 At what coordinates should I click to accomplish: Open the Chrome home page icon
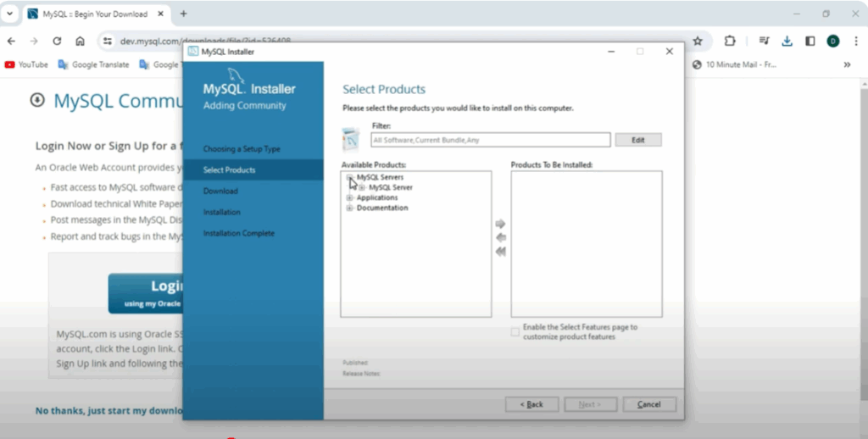(x=81, y=41)
